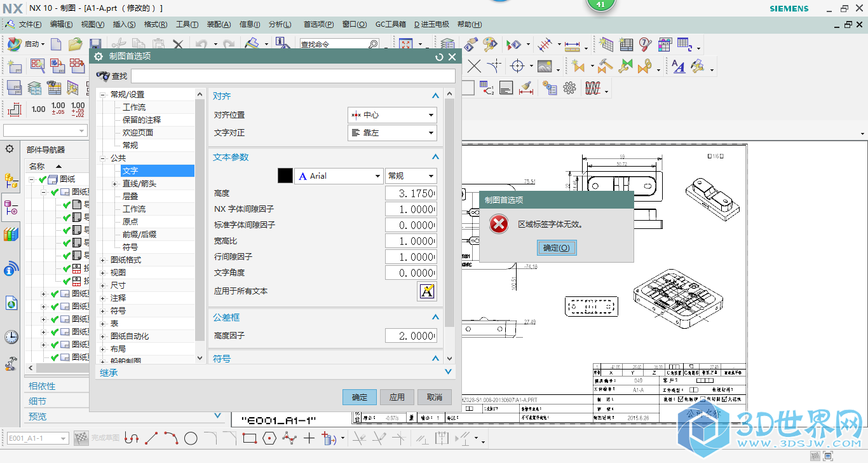Open the Assembly Navigator sidebar tab icon
The image size is (868, 463).
pos(11,181)
